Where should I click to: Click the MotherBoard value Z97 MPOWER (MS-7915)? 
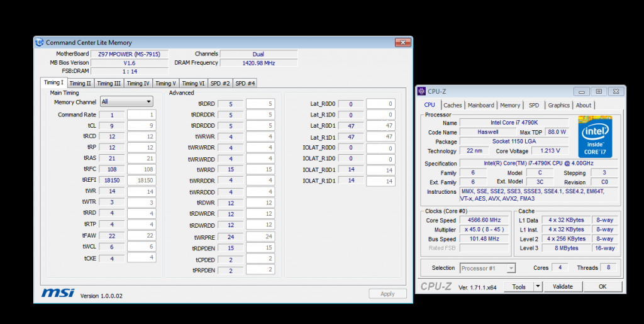point(130,54)
